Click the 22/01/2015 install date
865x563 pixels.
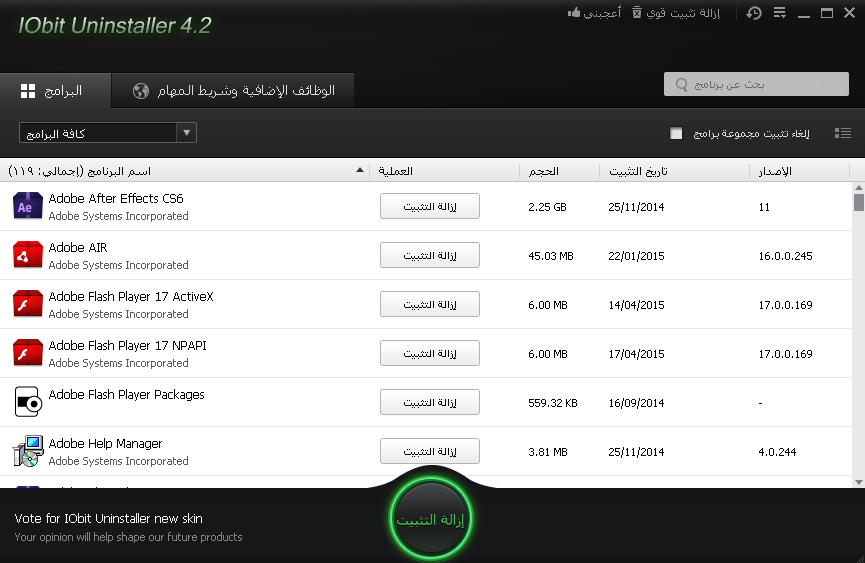(636, 256)
